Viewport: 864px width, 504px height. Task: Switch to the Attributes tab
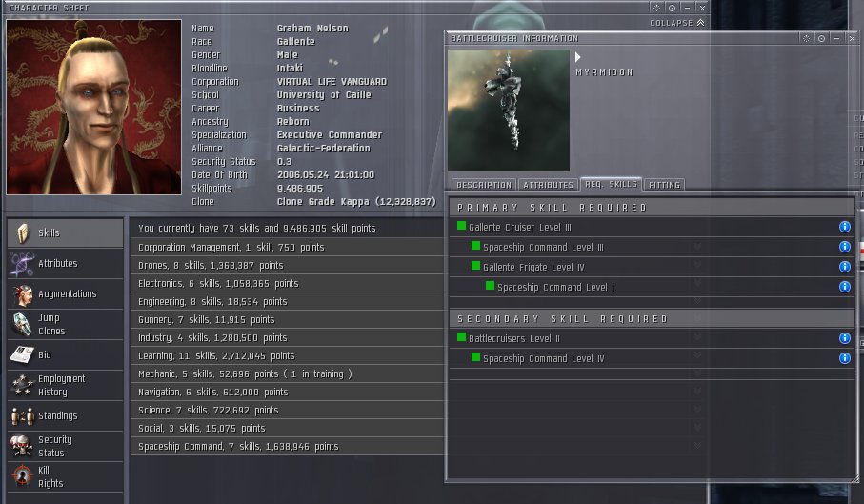click(x=549, y=185)
